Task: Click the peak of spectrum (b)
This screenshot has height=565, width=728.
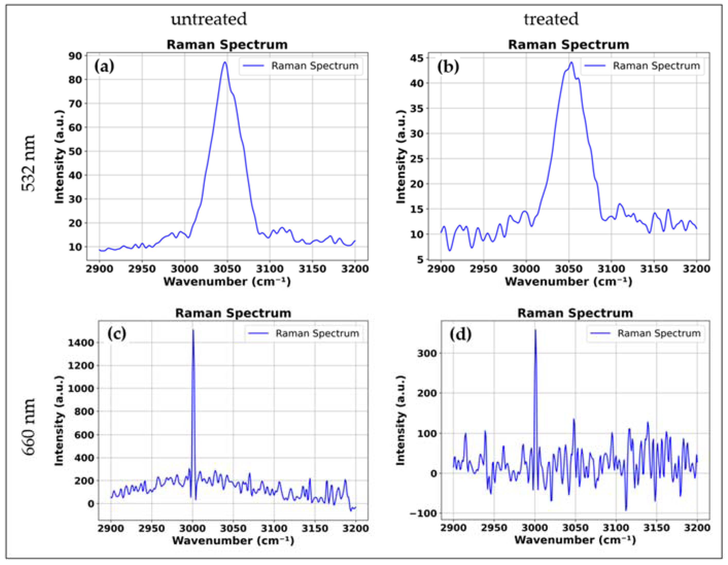Action: coord(571,62)
